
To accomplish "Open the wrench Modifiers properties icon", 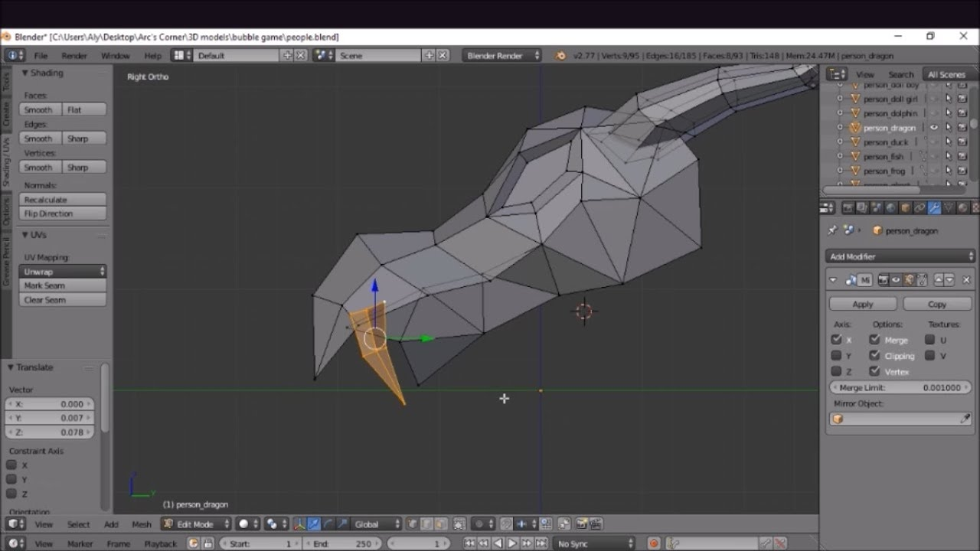I will 934,207.
